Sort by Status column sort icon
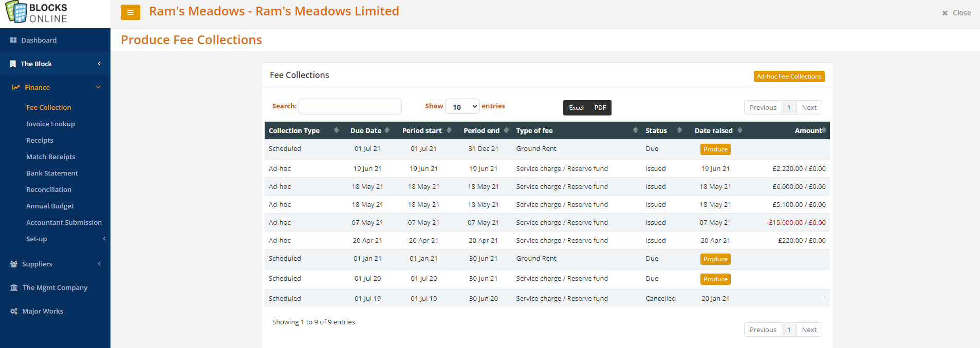Screen dimensions: 980x348 [679, 130]
